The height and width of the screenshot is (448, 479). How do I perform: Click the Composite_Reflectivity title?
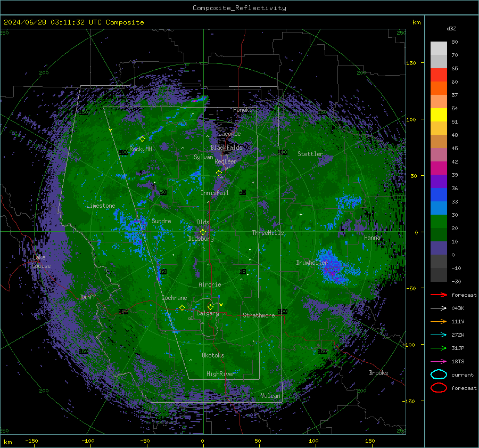pos(240,8)
